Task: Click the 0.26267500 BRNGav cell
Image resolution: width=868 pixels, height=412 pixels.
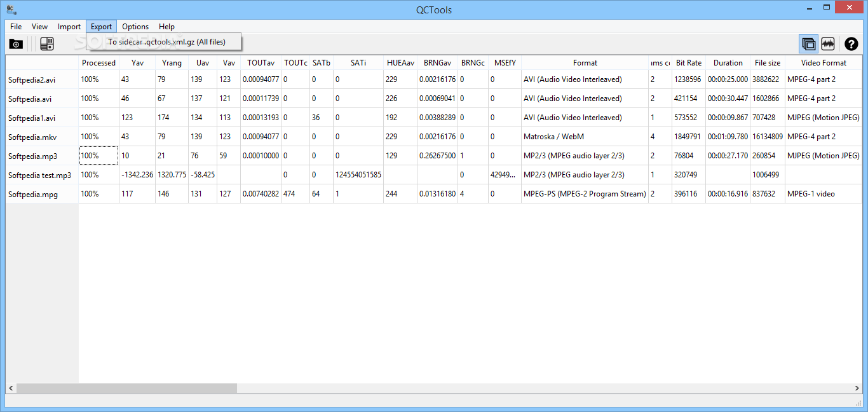Action: tap(437, 156)
